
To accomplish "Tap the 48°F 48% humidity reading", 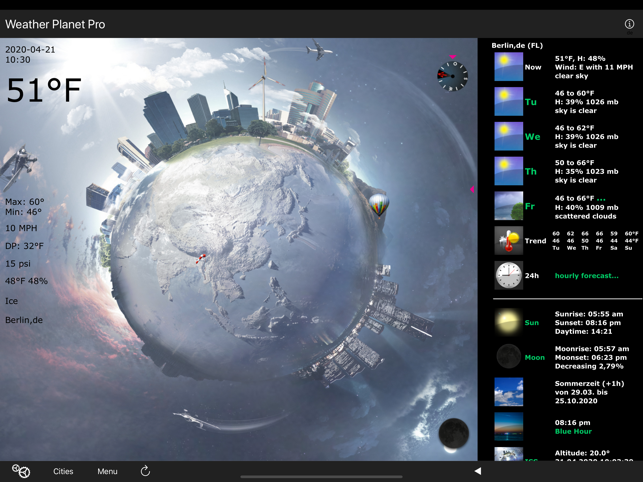I will click(x=26, y=281).
